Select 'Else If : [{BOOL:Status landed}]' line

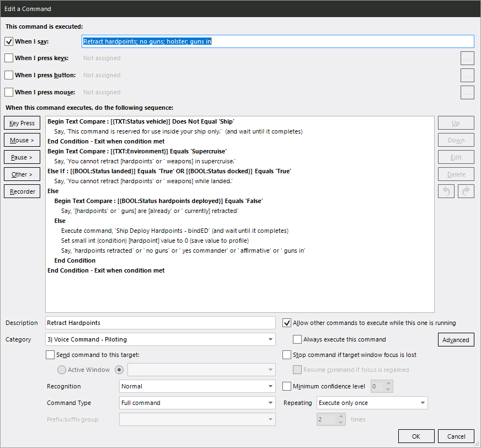[x=169, y=171]
